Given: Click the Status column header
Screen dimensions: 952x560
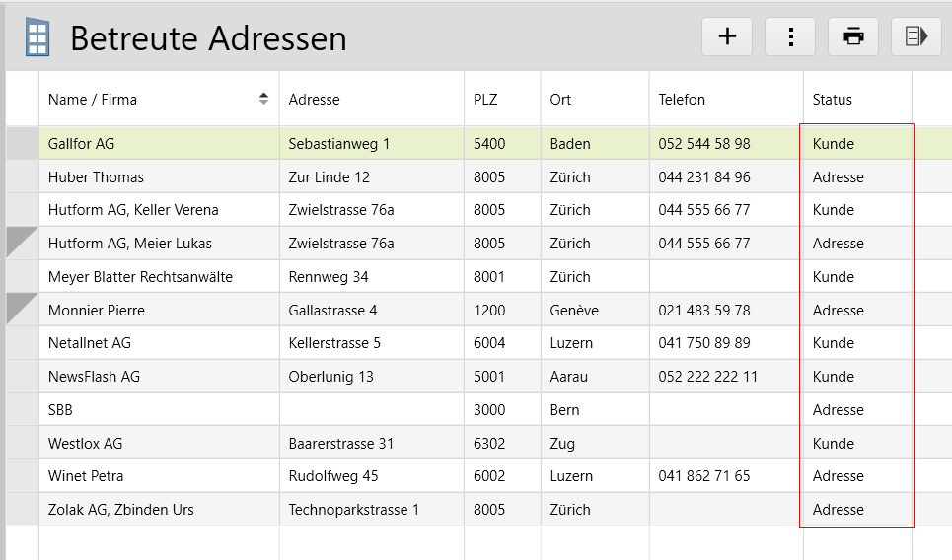Looking at the screenshot, I should tap(832, 100).
